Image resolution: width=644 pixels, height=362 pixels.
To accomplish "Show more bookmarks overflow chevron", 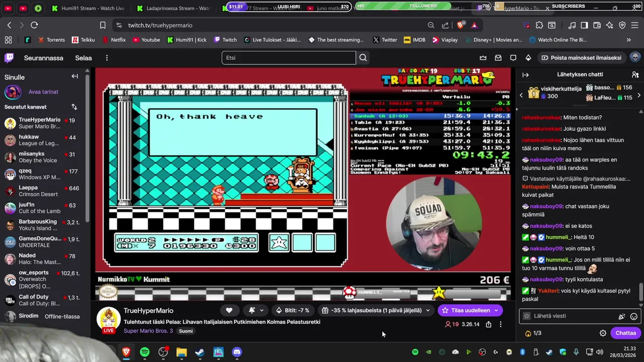I will tap(628, 40).
